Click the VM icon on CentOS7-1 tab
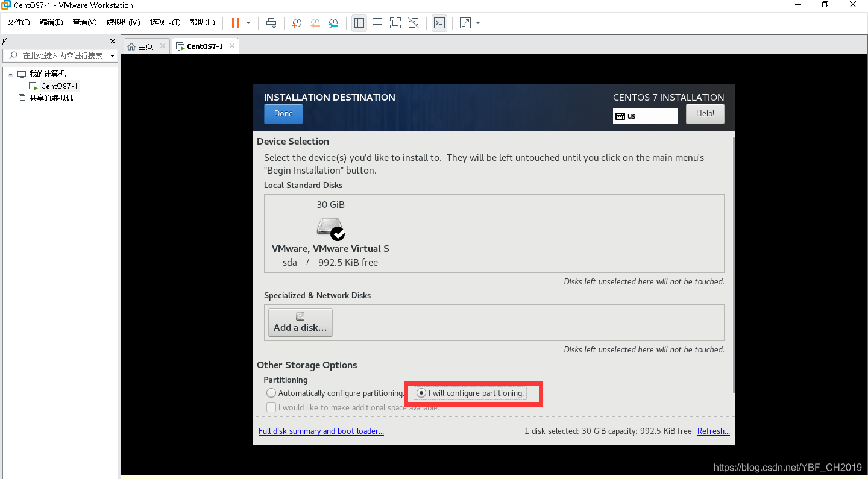The image size is (868, 479). (x=180, y=46)
